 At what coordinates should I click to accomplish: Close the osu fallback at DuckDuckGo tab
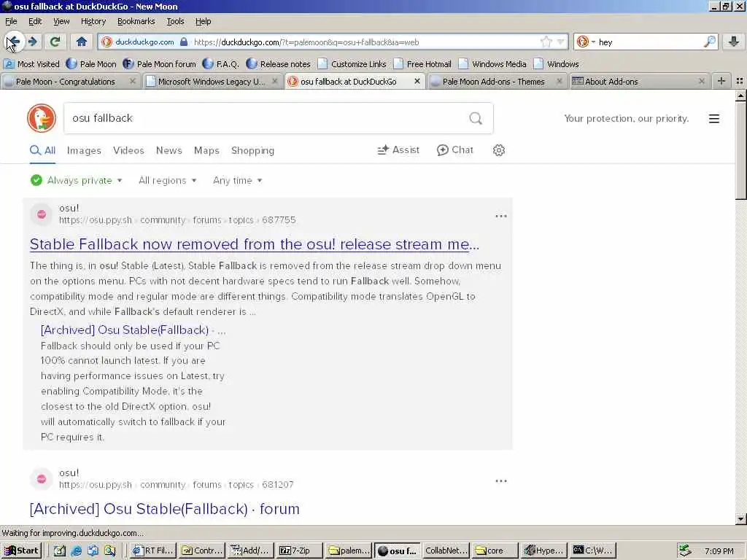tap(417, 82)
